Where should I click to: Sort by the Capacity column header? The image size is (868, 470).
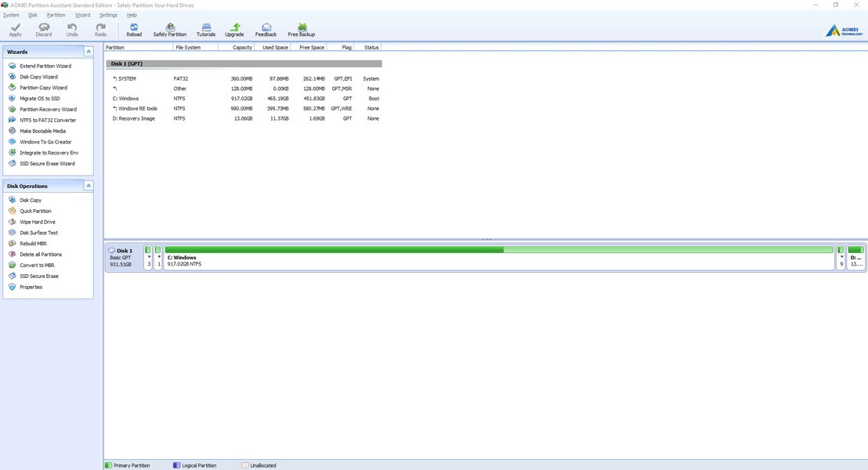click(x=237, y=48)
